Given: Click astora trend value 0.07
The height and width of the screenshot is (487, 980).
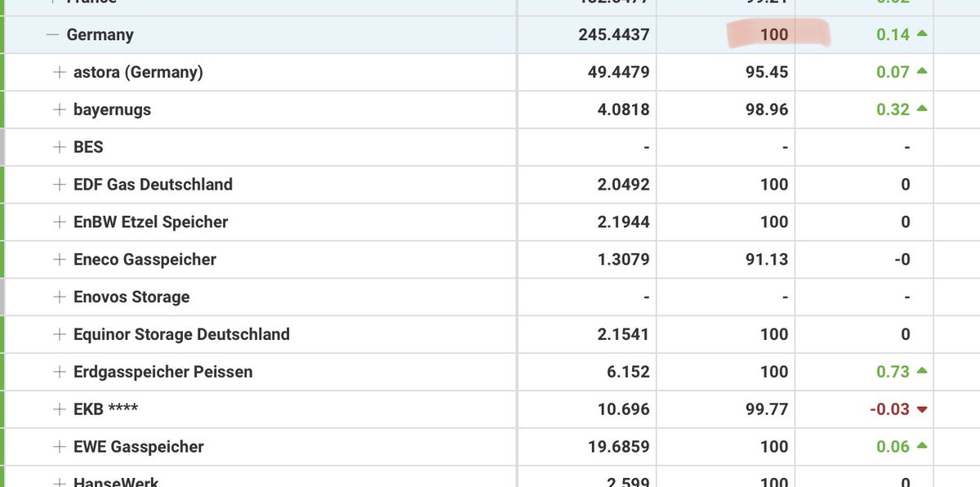Looking at the screenshot, I should click(x=893, y=72).
